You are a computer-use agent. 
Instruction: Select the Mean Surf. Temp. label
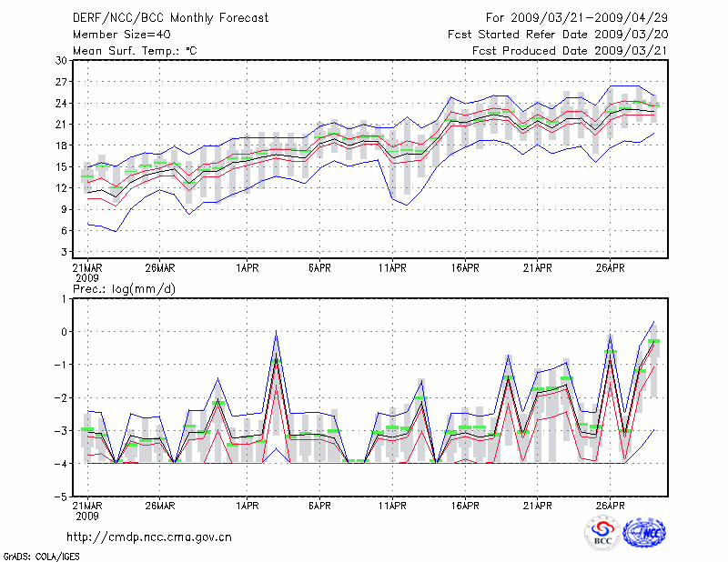[135, 51]
